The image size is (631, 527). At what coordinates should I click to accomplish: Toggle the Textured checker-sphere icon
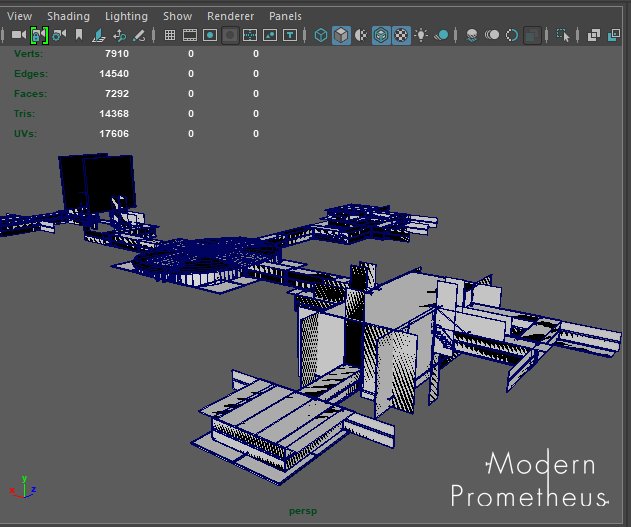(401, 35)
